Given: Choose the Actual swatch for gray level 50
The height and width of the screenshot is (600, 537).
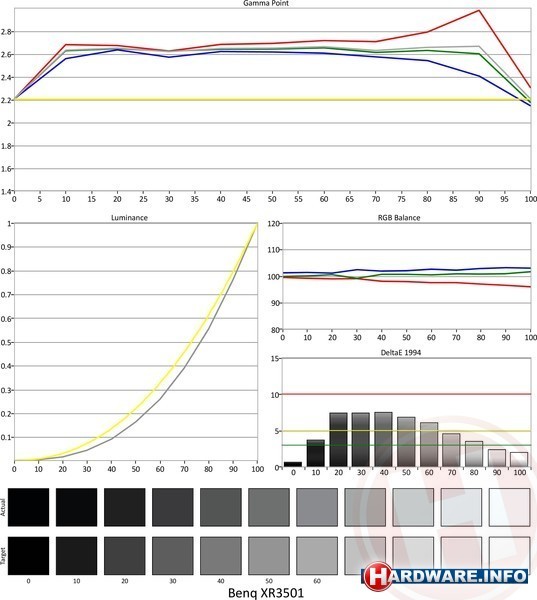Looking at the screenshot, I should [269, 507].
